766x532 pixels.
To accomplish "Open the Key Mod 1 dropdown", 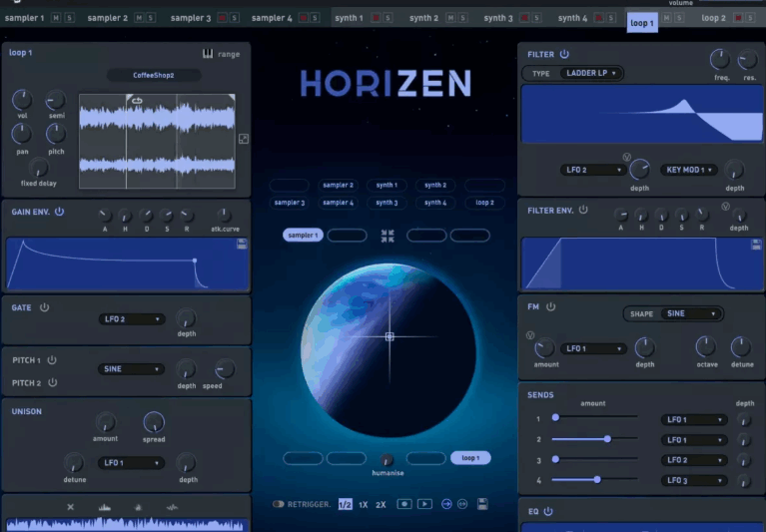I will point(689,170).
